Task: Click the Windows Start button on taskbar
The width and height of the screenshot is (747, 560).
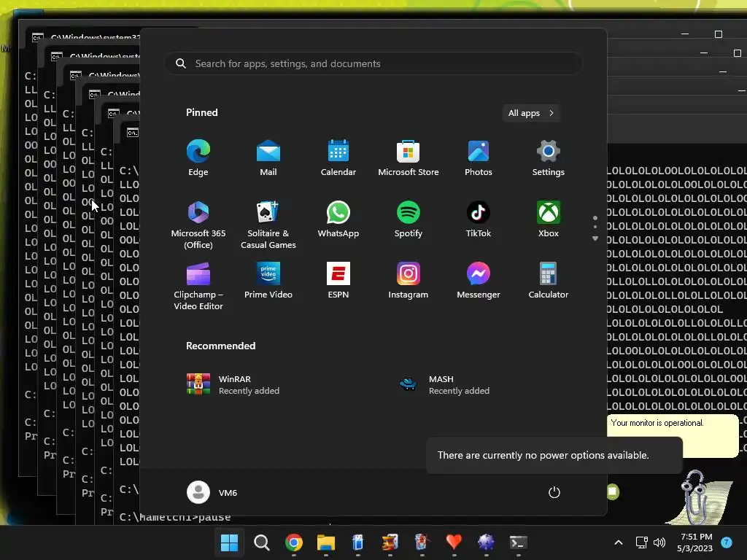Action: click(229, 542)
